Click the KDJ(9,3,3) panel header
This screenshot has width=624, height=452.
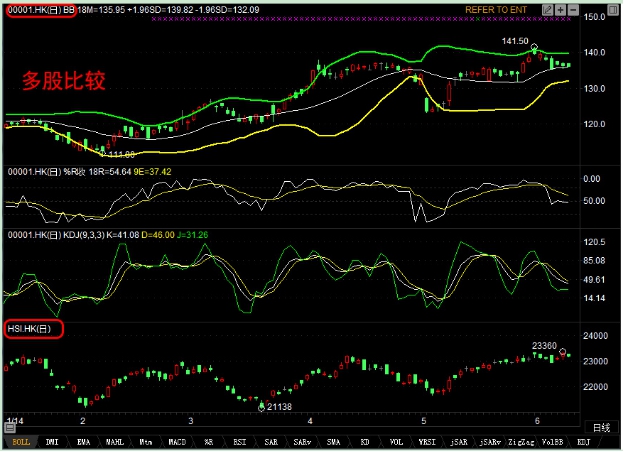(70, 234)
